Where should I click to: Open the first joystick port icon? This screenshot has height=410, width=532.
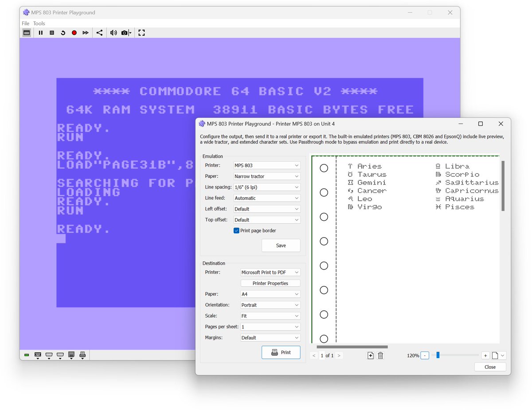pos(49,355)
